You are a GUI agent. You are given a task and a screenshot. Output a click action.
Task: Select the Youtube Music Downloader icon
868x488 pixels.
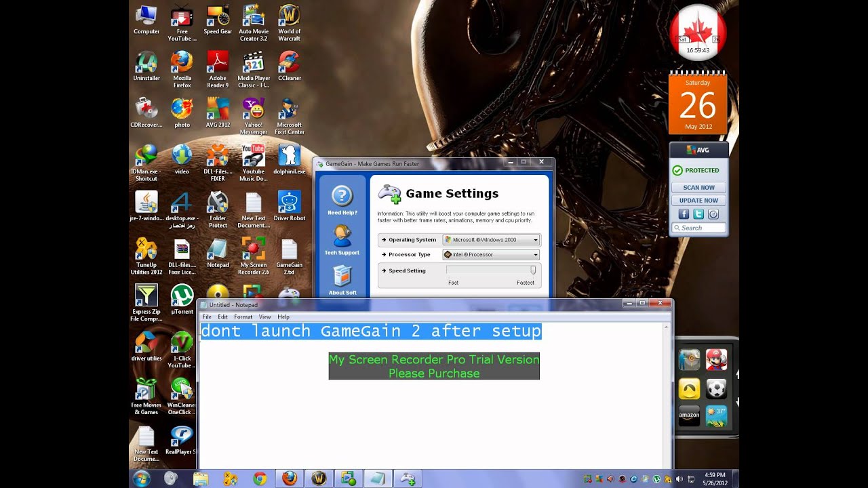tap(254, 163)
